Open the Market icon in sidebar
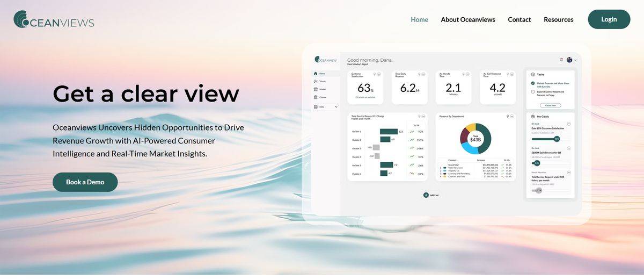Image resolution: width=644 pixels, height=280 pixels. pos(316,89)
